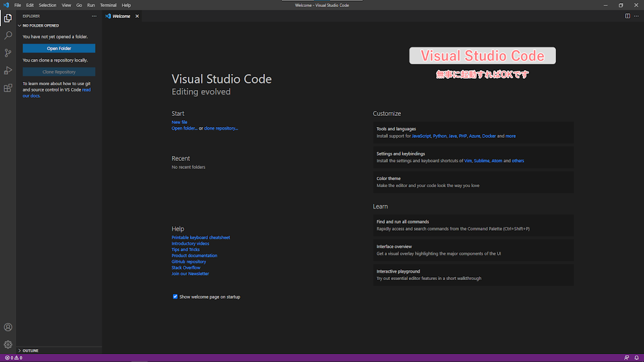Viewport: 644px width, 362px height.
Task: Install Atom keybindings link
Action: pos(497,161)
